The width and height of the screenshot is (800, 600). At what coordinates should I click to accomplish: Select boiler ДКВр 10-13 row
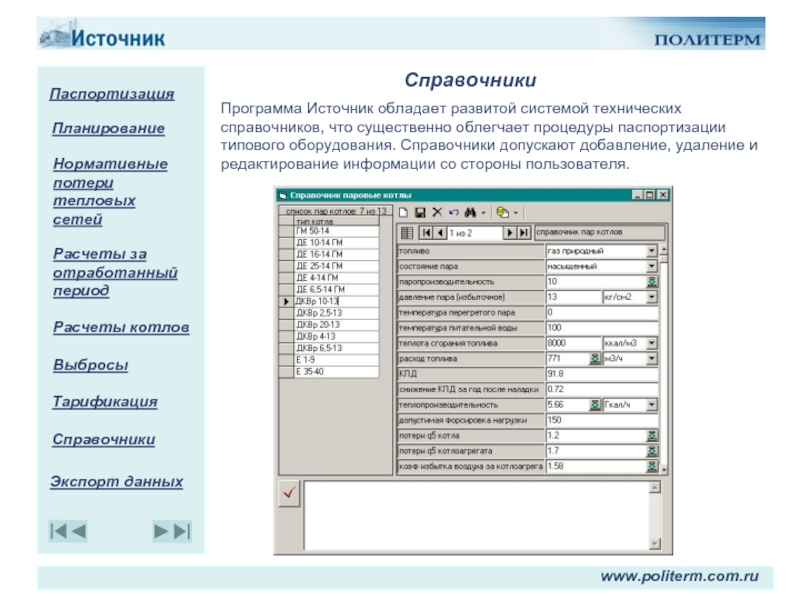[337, 302]
